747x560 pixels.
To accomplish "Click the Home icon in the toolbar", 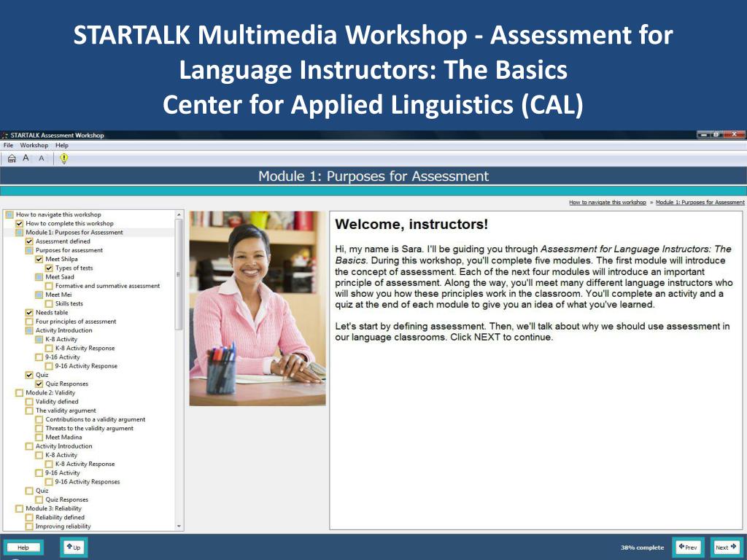I will click(12, 158).
